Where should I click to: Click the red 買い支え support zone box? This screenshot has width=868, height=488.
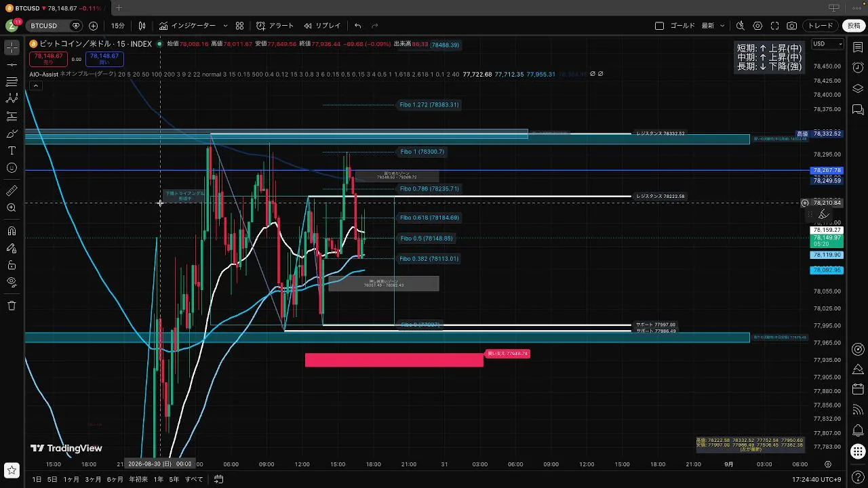pos(394,360)
